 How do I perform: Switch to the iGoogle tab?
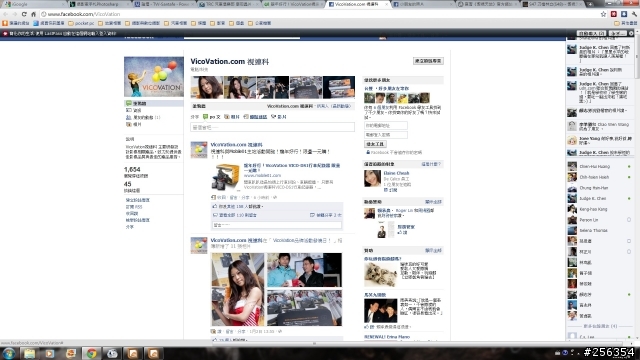[x=33, y=4]
